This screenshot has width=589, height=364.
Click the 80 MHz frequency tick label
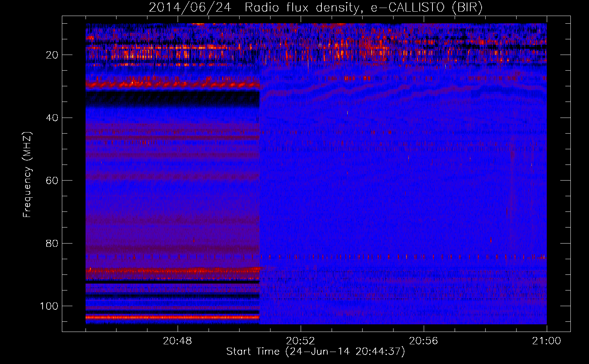pos(52,243)
